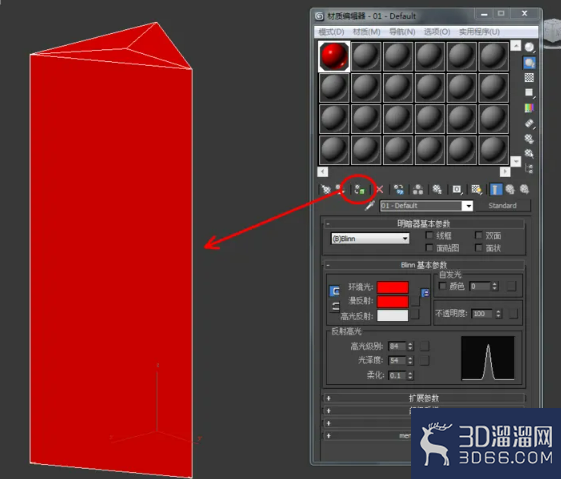Click the 柔化 spinner arrows
The width and height of the screenshot is (561, 479).
410,375
